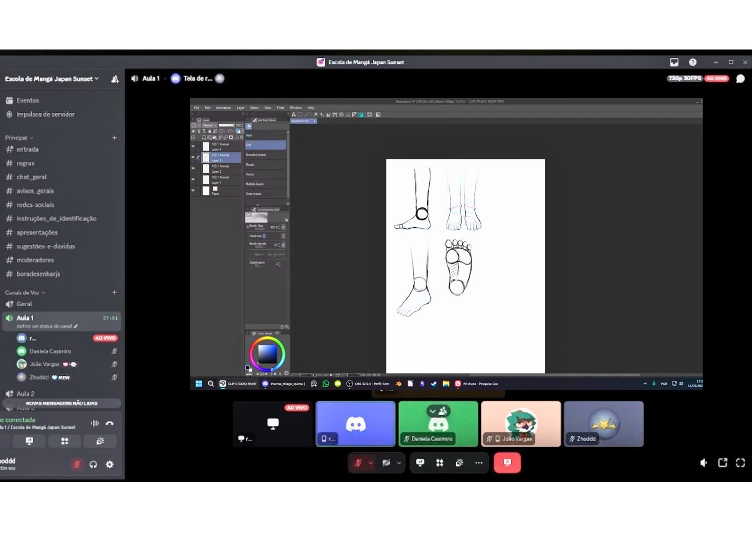Click WhatsApp icon in shared taskbar
This screenshot has width=756, height=534.
coord(326,384)
